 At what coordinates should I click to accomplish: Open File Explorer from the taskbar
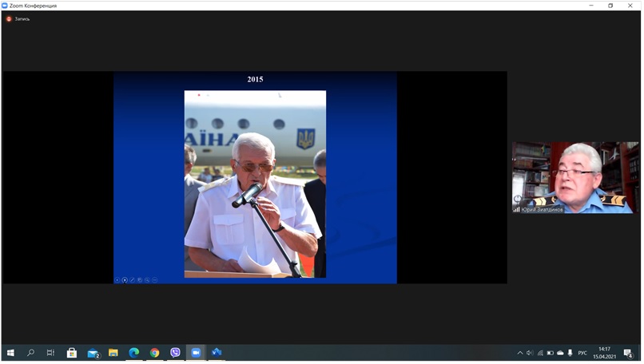[x=113, y=352]
